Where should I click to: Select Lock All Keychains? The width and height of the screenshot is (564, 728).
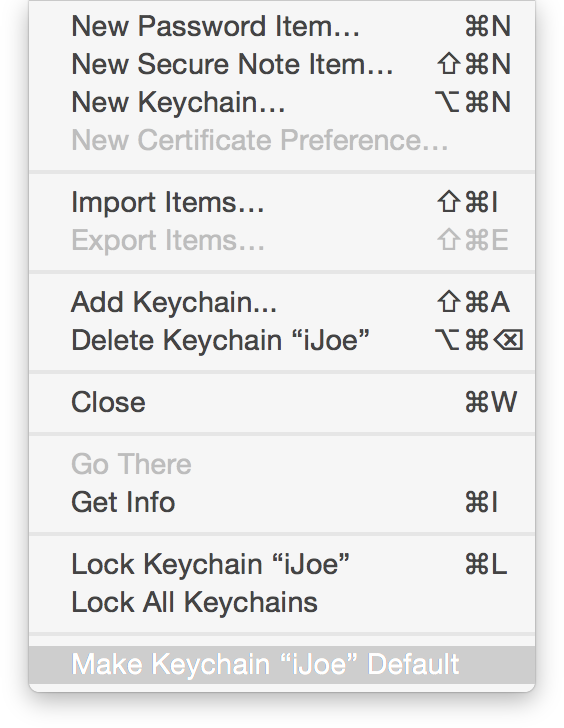[282, 602]
